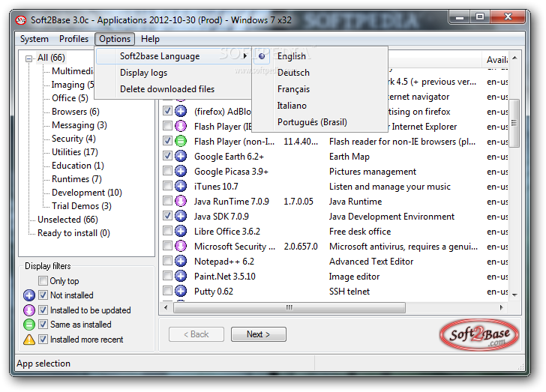Click the blue plus icon beside Google Picasa 3.9+
Viewport: 546px width, 392px height.
[180, 172]
